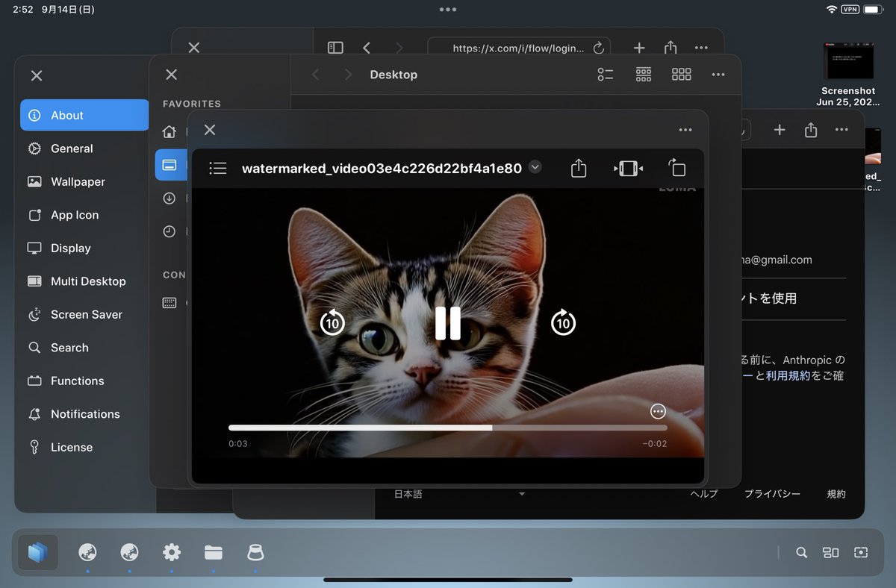Open Screen Saver settings
896x588 pixels.
tap(84, 314)
